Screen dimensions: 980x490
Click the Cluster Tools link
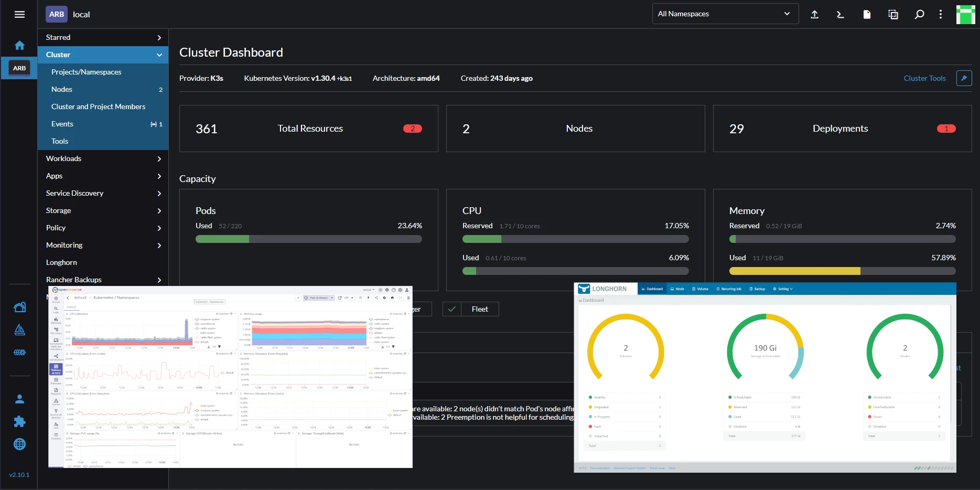(x=924, y=78)
